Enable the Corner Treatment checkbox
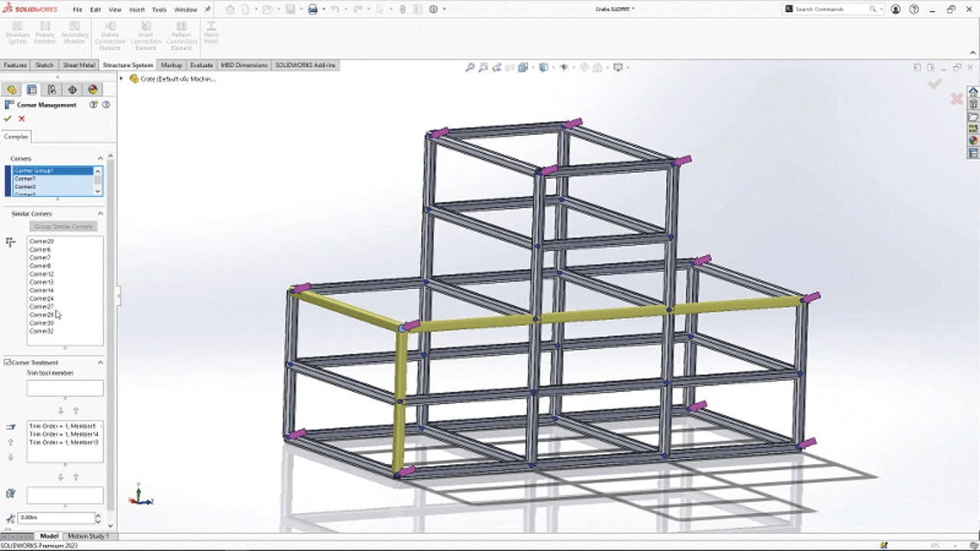The width and height of the screenshot is (980, 551). tap(6, 362)
